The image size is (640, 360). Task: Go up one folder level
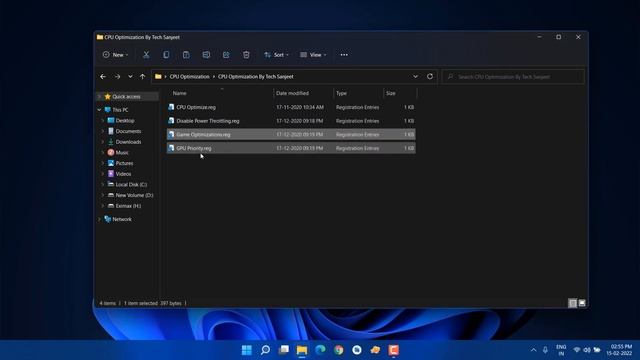[142, 76]
